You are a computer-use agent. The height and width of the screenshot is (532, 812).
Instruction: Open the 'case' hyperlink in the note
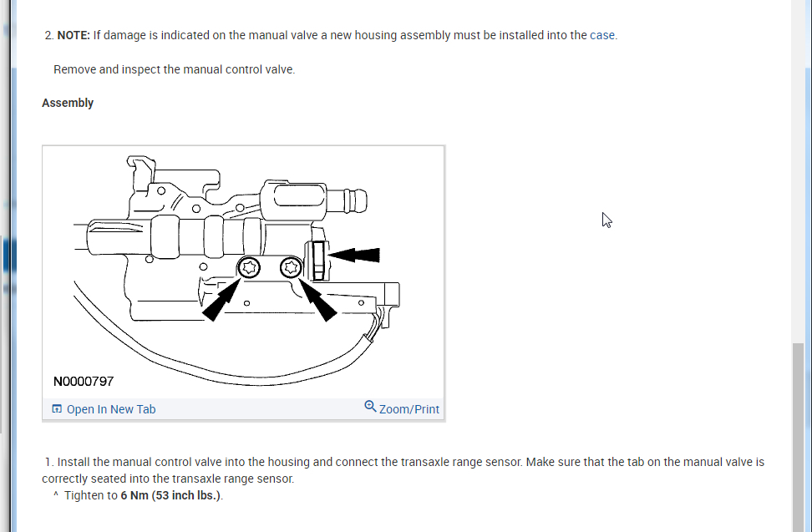(602, 35)
